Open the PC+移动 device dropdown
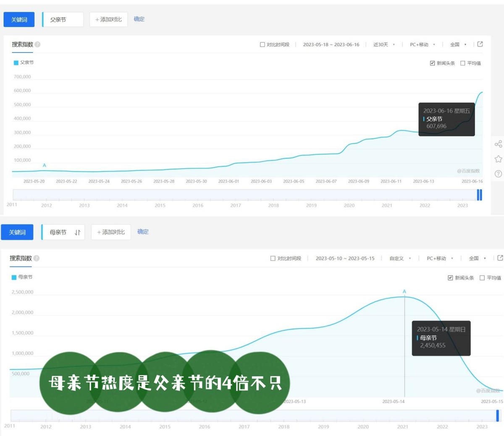The height and width of the screenshot is (436, 504). pos(420,44)
